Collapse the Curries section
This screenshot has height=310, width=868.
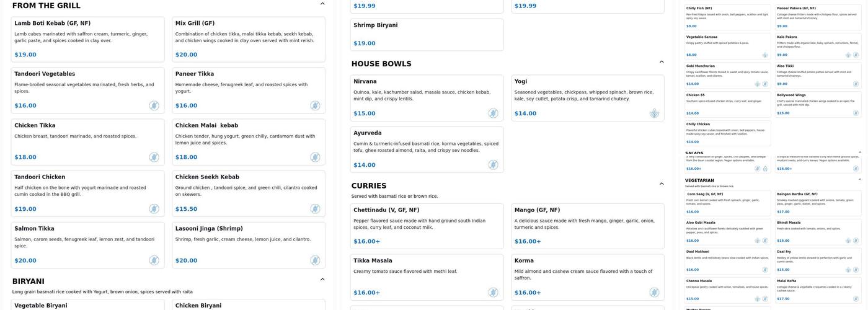click(662, 184)
